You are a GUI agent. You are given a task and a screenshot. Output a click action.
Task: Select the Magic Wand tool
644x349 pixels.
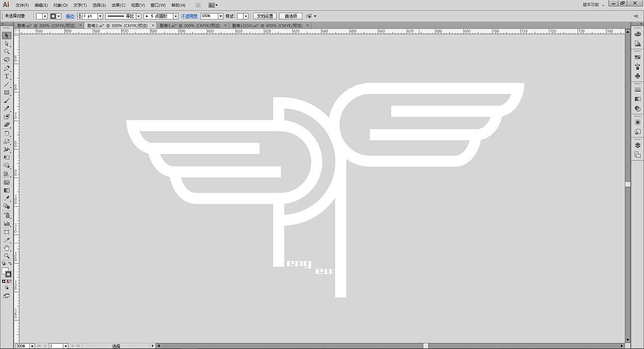[x=7, y=52]
